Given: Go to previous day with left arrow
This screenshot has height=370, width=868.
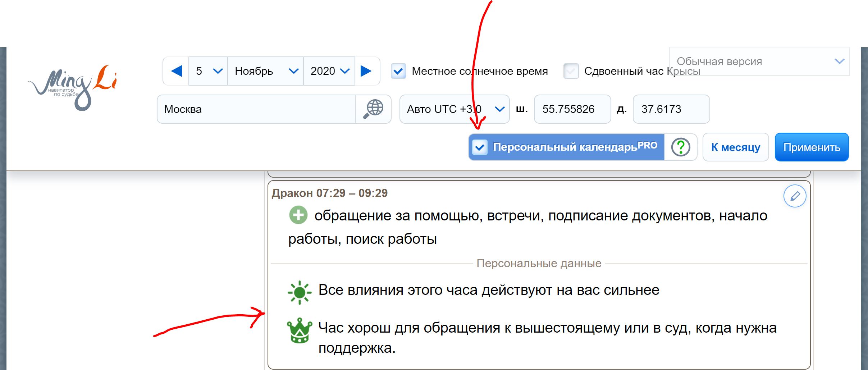Looking at the screenshot, I should pos(176,71).
